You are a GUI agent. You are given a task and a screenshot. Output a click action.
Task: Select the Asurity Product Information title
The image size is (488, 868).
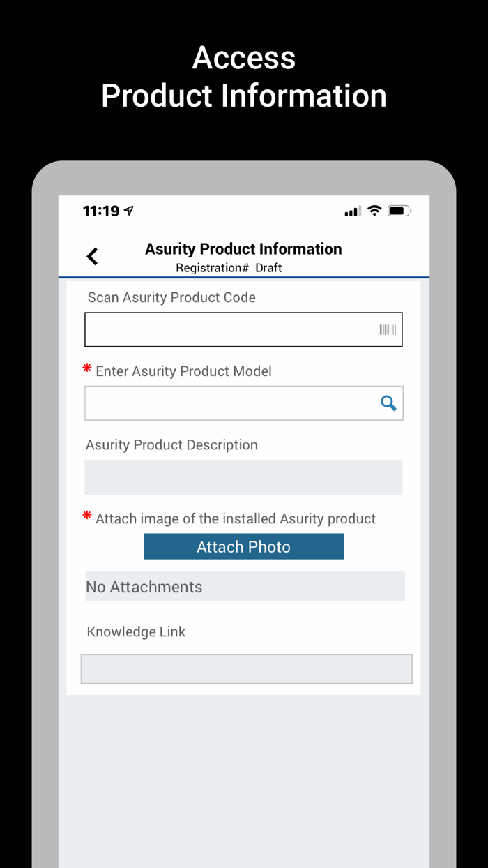(x=243, y=248)
